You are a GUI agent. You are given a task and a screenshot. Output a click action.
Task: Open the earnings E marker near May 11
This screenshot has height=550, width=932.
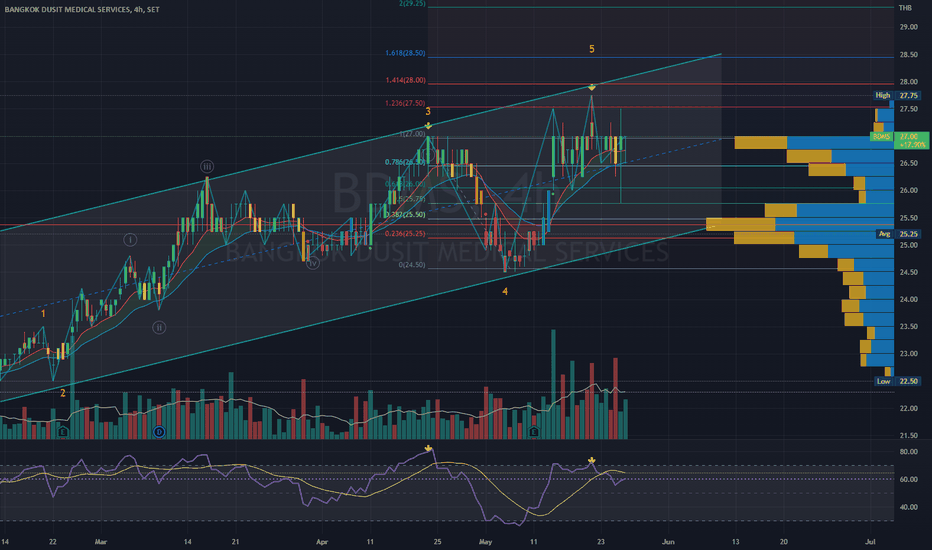[534, 432]
